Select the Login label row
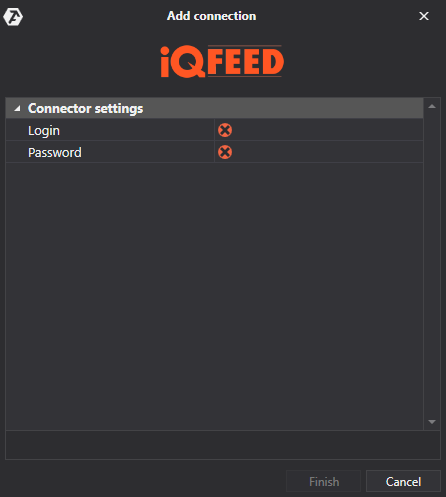 (110, 130)
